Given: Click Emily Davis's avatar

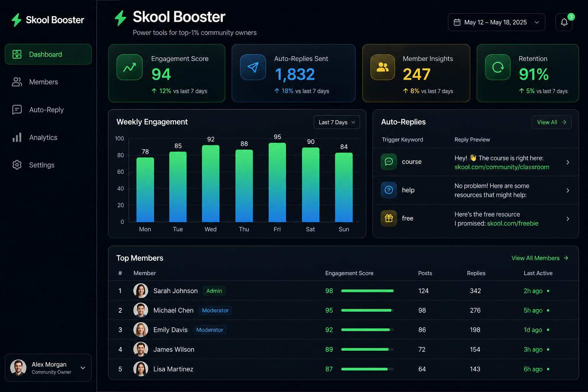Looking at the screenshot, I should pos(140,330).
